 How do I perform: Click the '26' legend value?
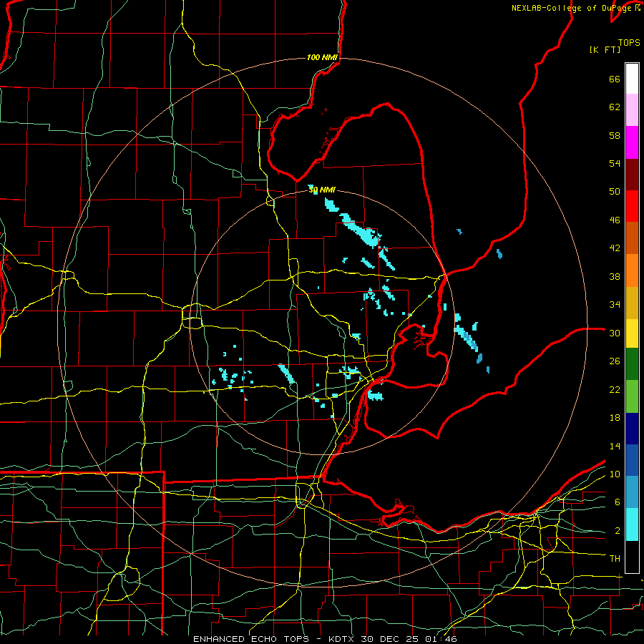(615, 361)
